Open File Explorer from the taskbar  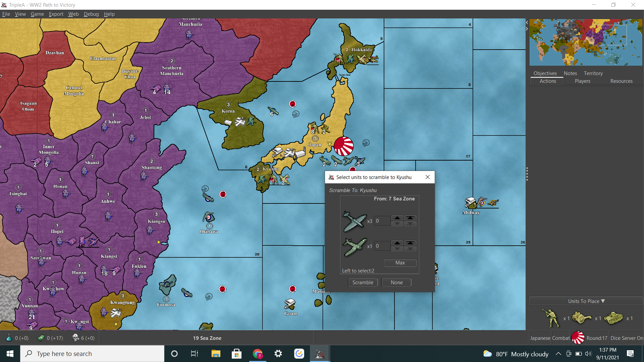coord(216,354)
